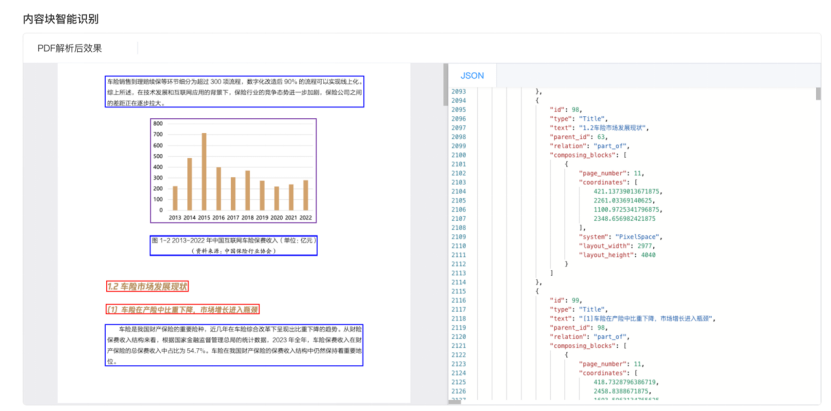This screenshot has height=411, width=831.
Task: Select the 1.2 车险市场发展现状 title block
Action: [147, 287]
